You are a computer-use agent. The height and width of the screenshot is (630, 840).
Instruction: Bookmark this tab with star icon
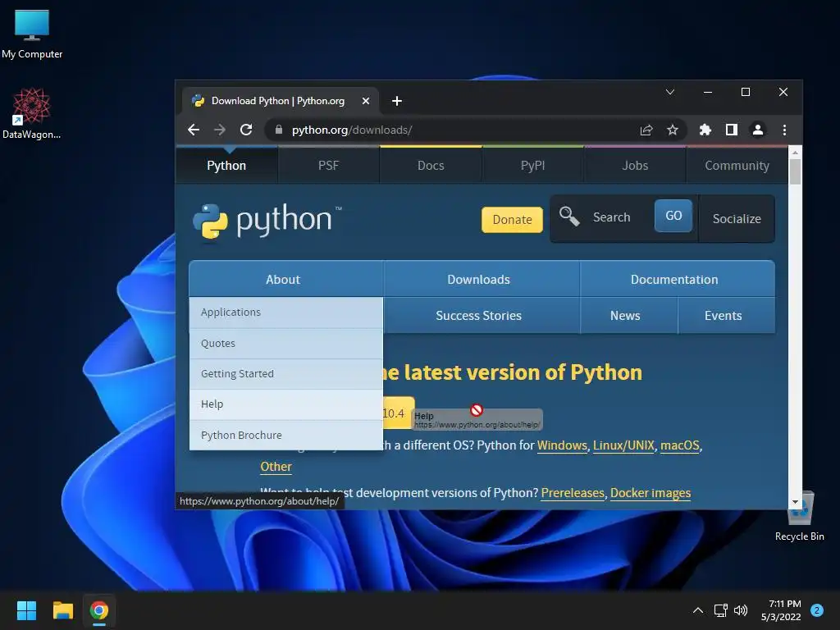pyautogui.click(x=673, y=130)
